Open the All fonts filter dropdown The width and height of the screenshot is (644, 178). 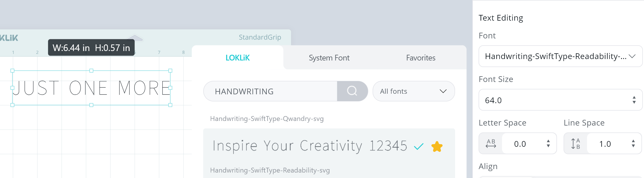414,91
